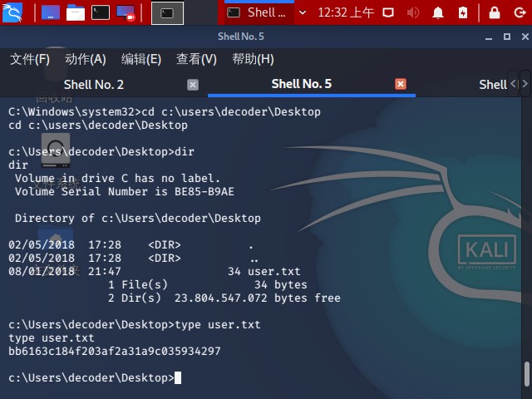Image resolution: width=532 pixels, height=399 pixels.
Task: Open the file manager from the panel
Action: (x=76, y=12)
